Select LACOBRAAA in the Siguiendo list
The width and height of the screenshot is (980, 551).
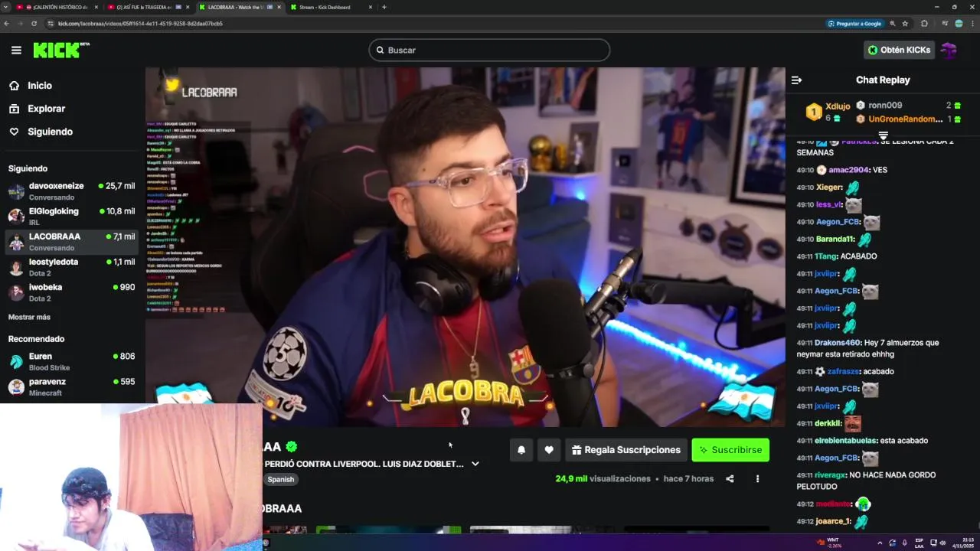pos(71,241)
